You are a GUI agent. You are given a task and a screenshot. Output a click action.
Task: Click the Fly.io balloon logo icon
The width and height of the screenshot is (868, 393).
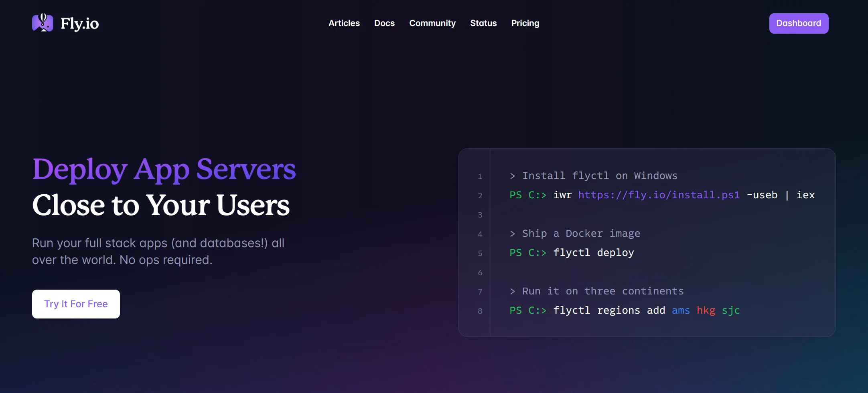click(x=43, y=23)
